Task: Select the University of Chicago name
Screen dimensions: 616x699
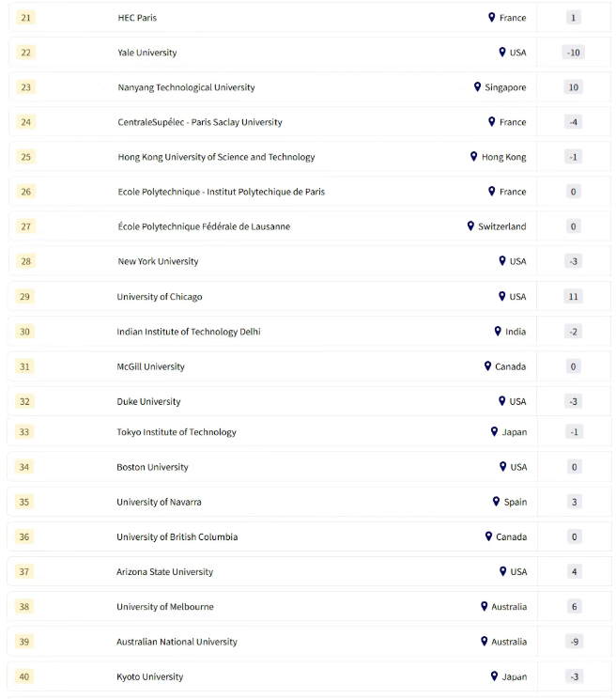Action: pos(160,297)
